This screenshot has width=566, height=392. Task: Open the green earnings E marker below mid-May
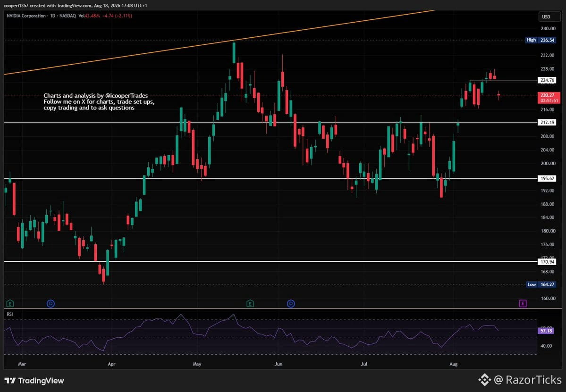(x=250, y=304)
